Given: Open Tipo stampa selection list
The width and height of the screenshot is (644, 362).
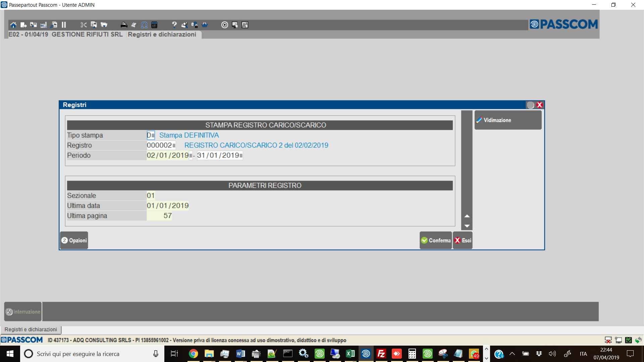Looking at the screenshot, I should 153,136.
